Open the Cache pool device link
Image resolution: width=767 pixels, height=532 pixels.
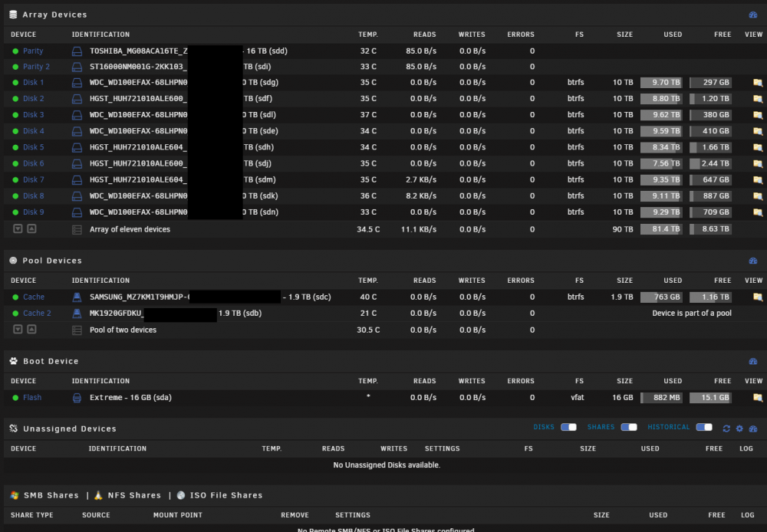point(34,297)
